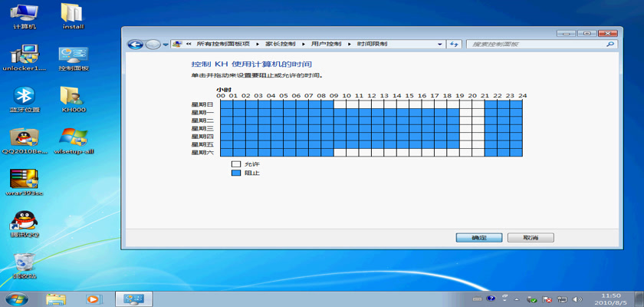The image size is (644, 307).
Task: Toggle the 星期三 20 o'clock time cell
Action: 478,128
